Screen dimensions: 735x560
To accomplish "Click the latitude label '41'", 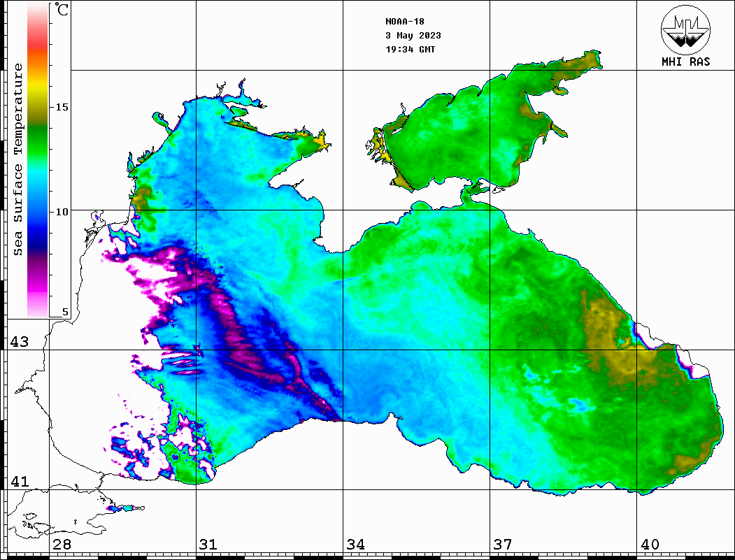I will (20, 481).
